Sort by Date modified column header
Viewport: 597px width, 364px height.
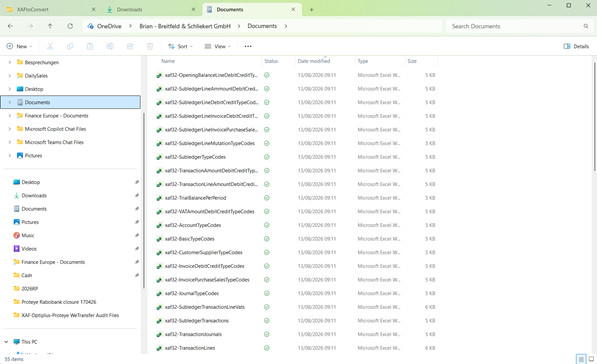click(314, 61)
